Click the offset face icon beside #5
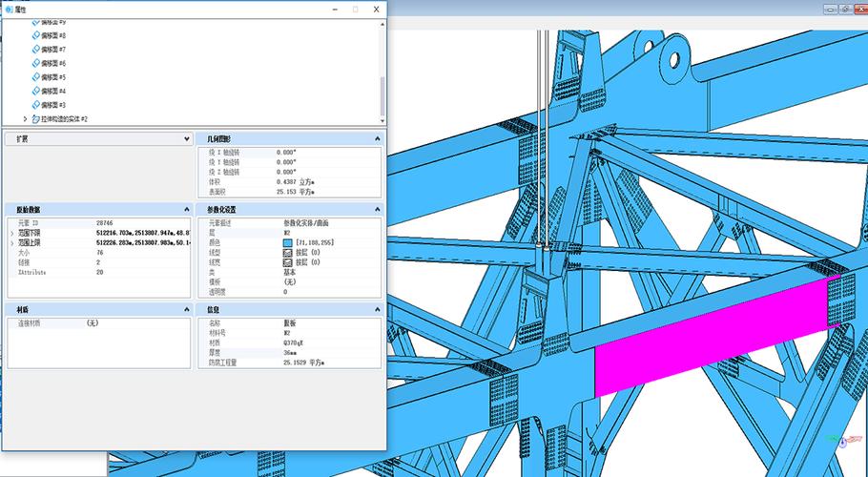This screenshot has width=868, height=477. click(x=36, y=77)
